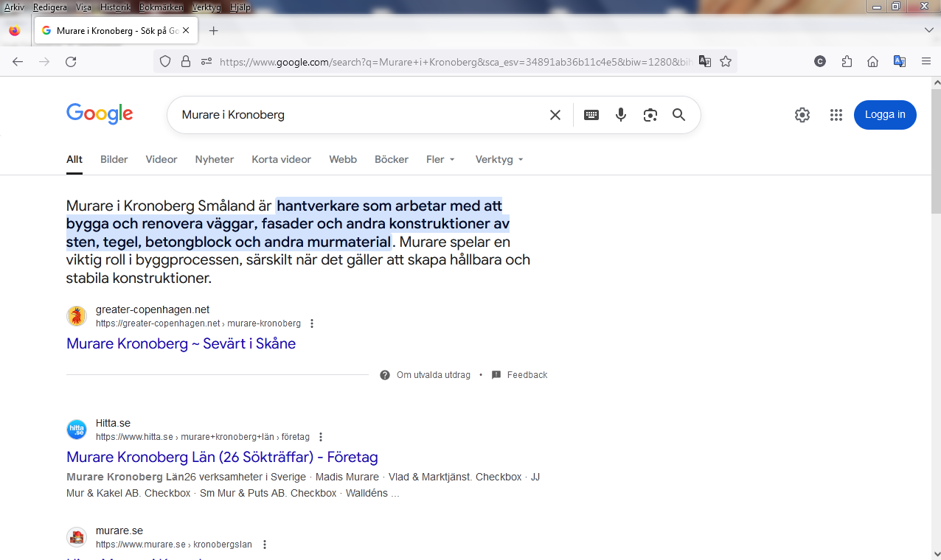941x560 pixels.
Task: Open Firefox extensions puzzle icon
Action: tap(847, 62)
